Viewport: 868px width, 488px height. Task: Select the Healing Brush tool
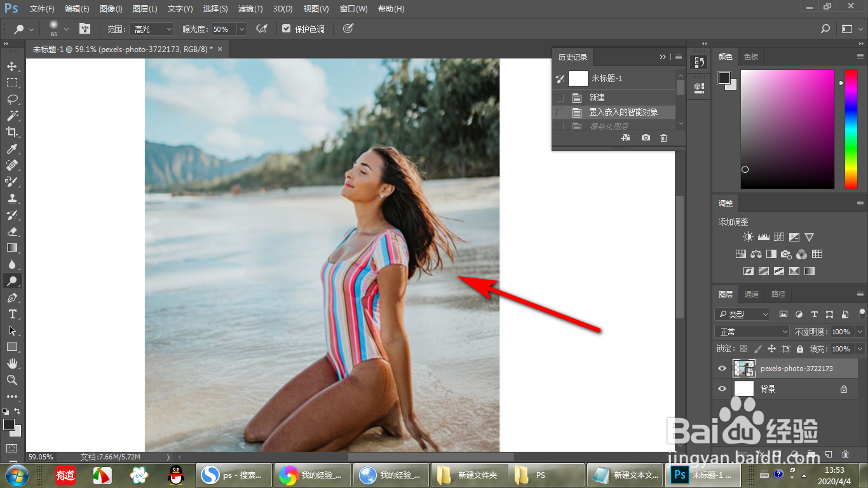(12, 165)
